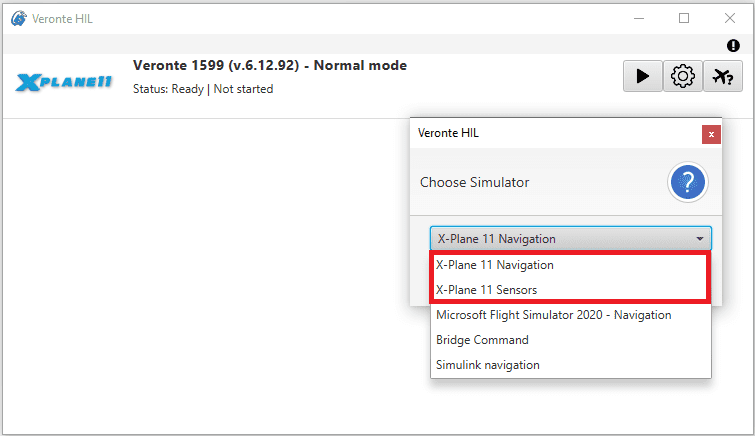Open help with the blue question mark

(688, 182)
